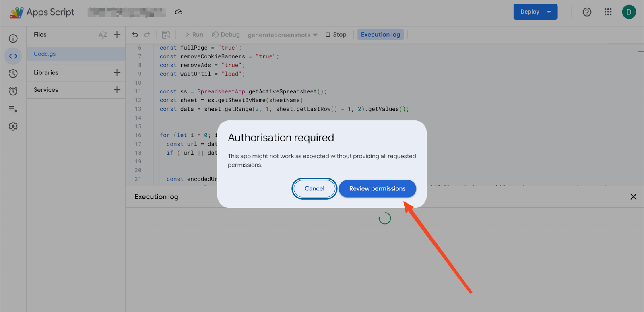Close the Execution log panel
This screenshot has width=644, height=312.
(x=633, y=197)
